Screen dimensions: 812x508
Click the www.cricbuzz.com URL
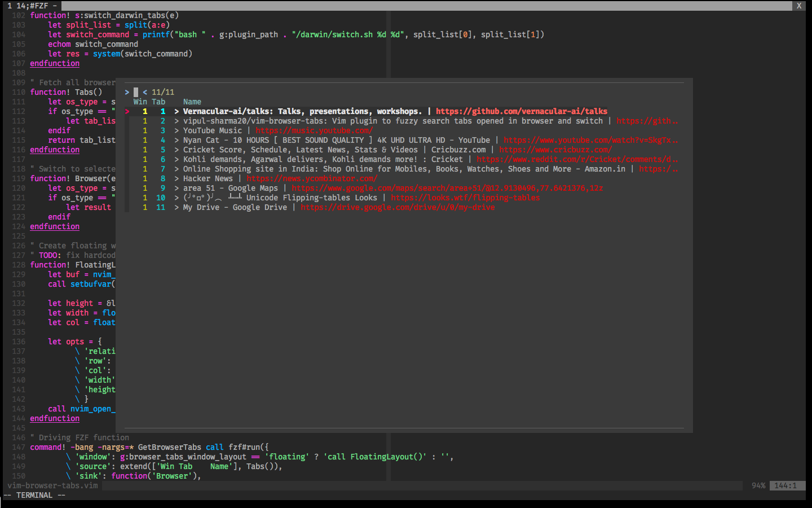555,150
